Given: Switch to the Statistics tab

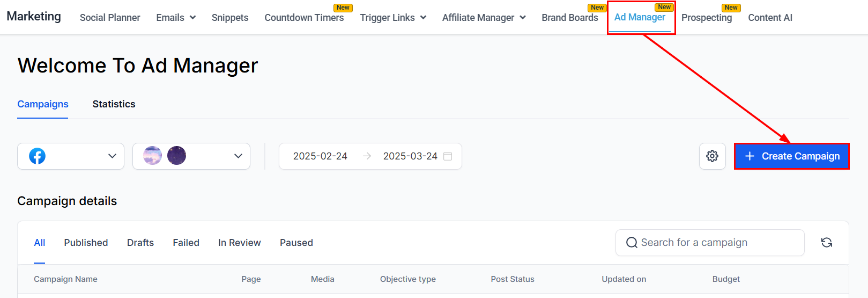Looking at the screenshot, I should (x=114, y=104).
